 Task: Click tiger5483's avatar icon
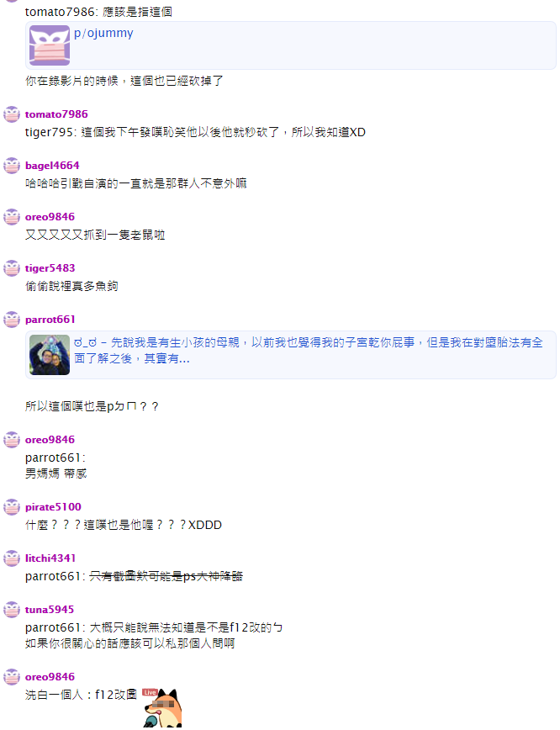(12, 267)
